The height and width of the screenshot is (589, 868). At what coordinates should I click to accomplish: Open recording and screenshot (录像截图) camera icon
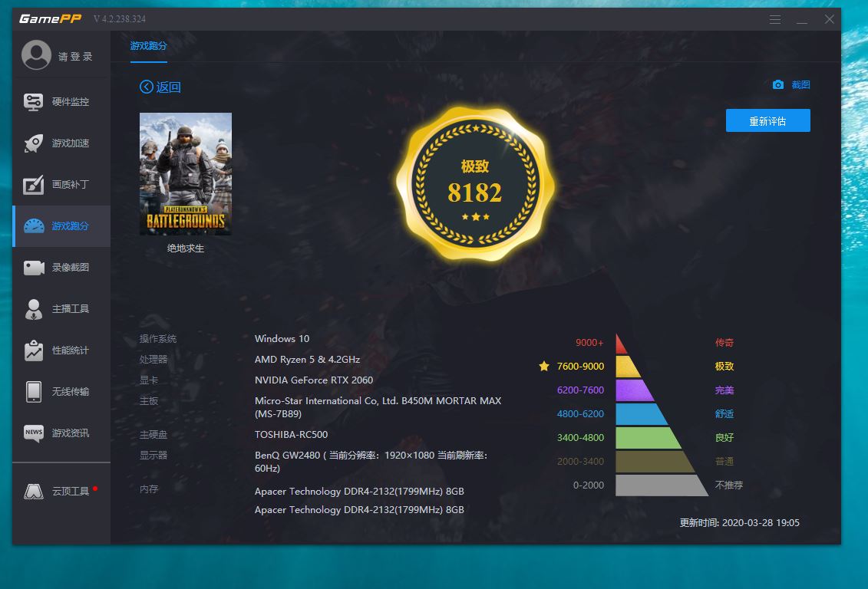[34, 268]
